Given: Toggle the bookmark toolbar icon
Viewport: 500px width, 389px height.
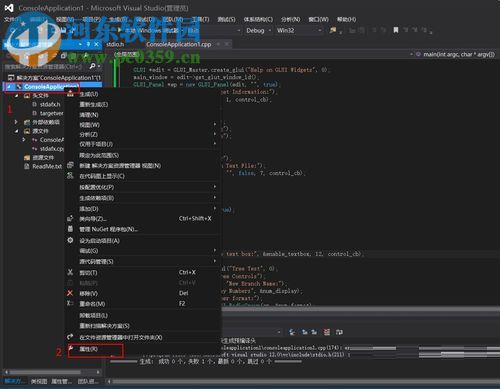Looking at the screenshot, I should [x=396, y=30].
